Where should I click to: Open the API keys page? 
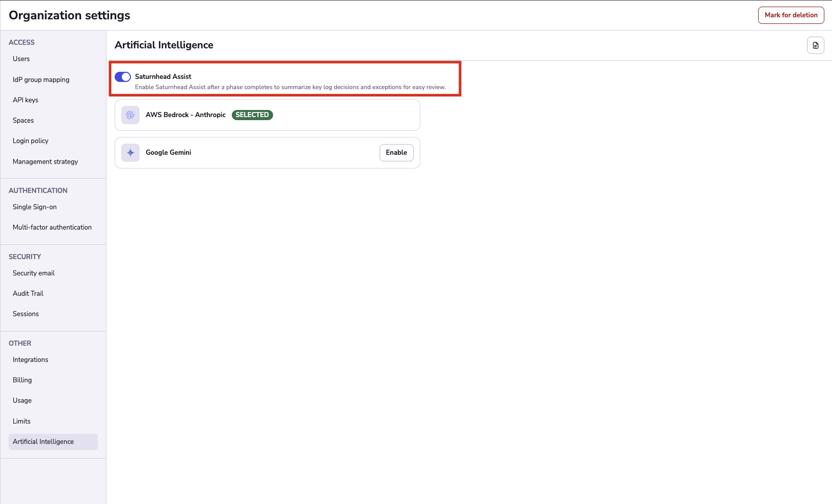pyautogui.click(x=25, y=100)
